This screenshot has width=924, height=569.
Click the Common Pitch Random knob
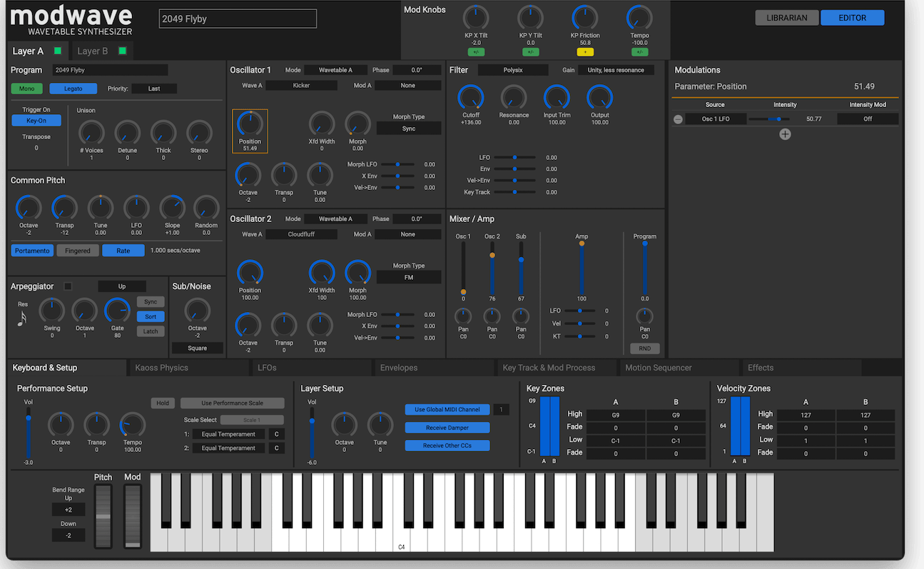[206, 208]
